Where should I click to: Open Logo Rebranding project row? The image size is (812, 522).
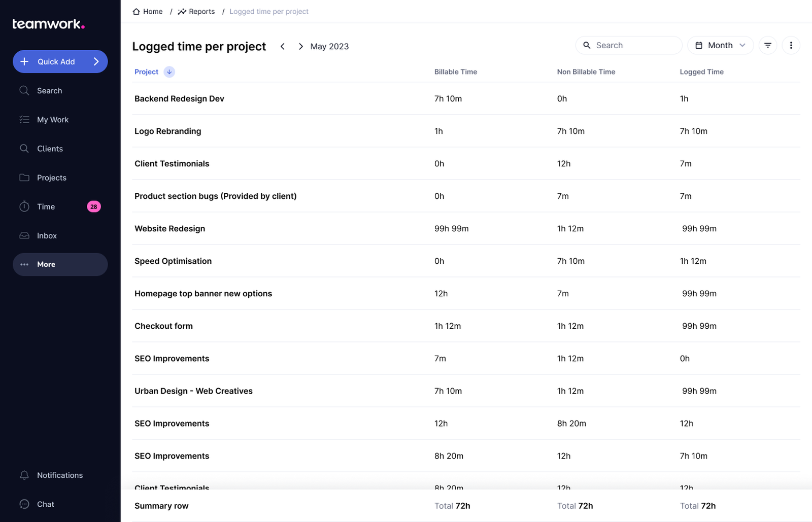click(466, 131)
